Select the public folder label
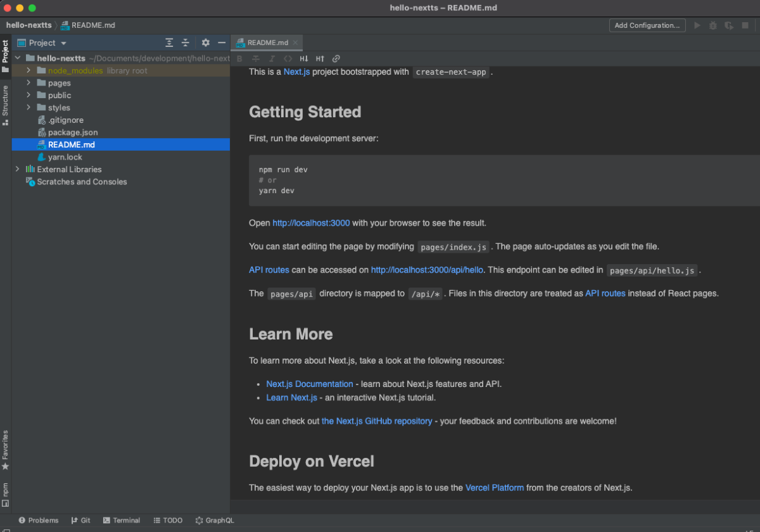This screenshot has height=532, width=760. [60, 96]
